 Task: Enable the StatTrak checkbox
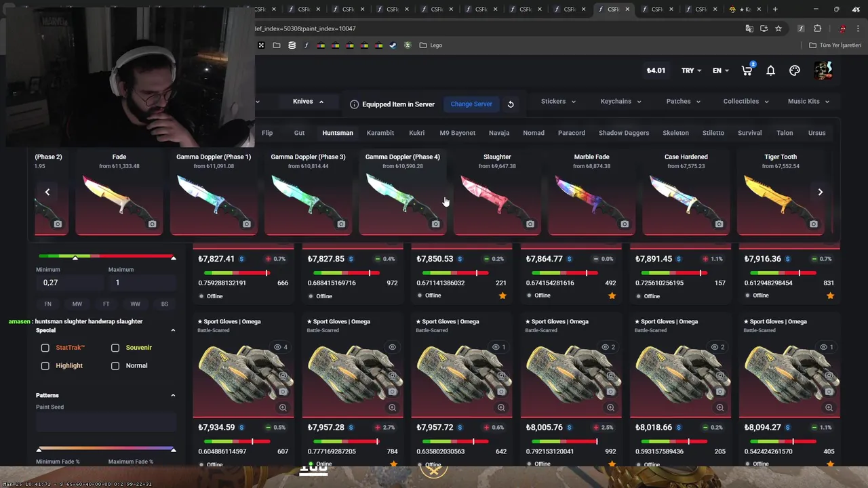point(45,348)
